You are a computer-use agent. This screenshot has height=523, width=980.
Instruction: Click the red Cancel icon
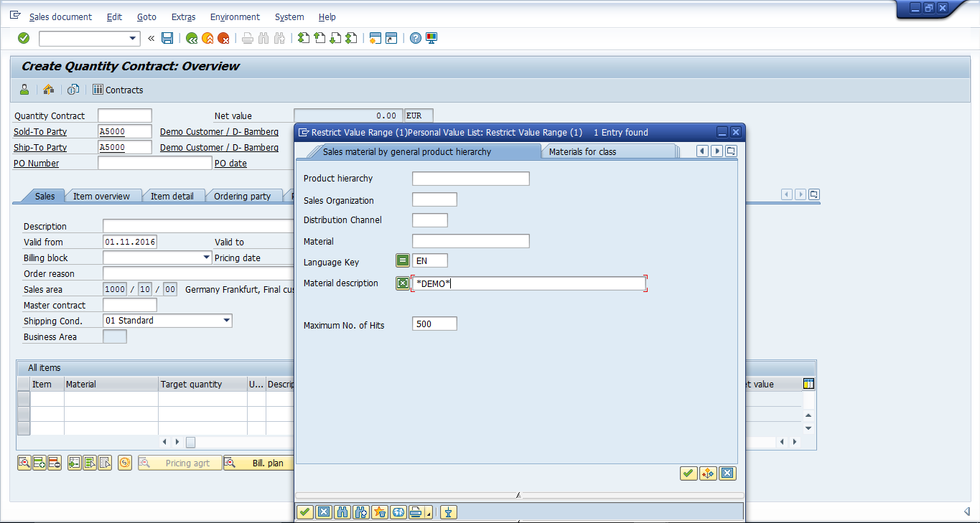click(x=223, y=38)
